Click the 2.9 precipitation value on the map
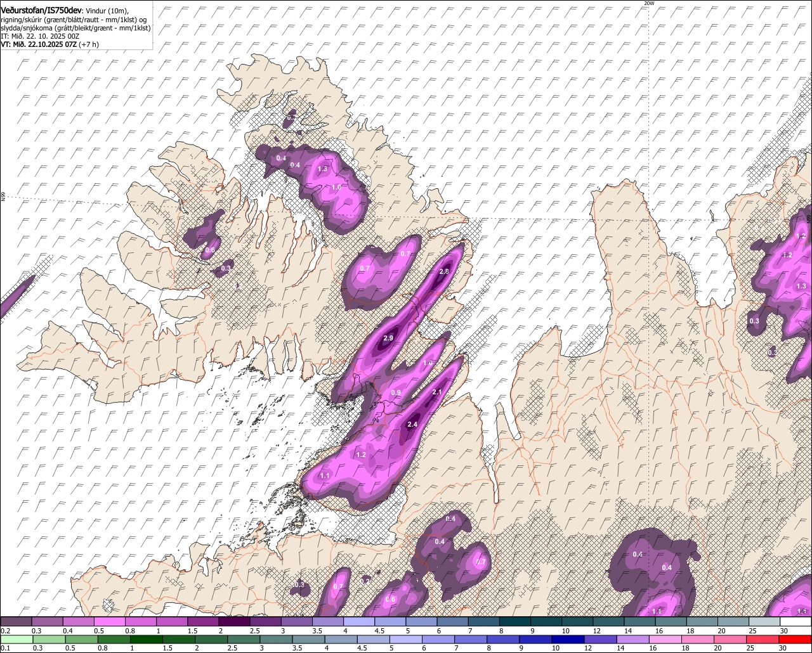Image resolution: width=812 pixels, height=653 pixels. click(x=388, y=338)
